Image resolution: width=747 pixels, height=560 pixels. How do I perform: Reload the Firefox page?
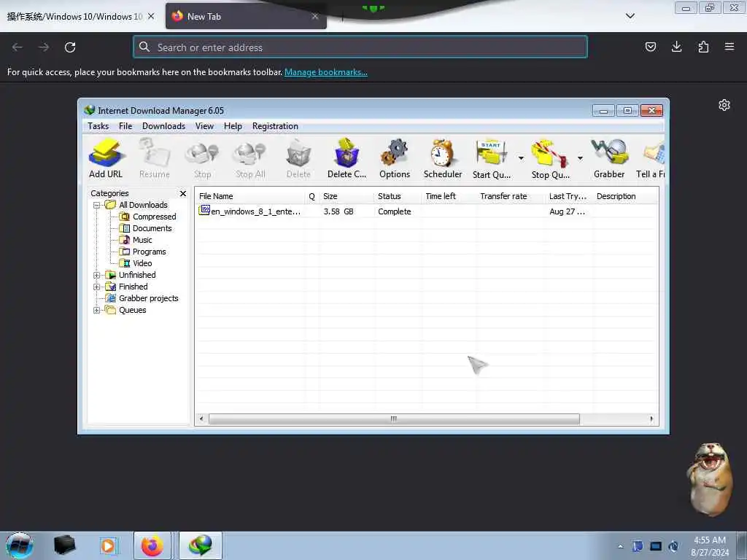coord(70,47)
